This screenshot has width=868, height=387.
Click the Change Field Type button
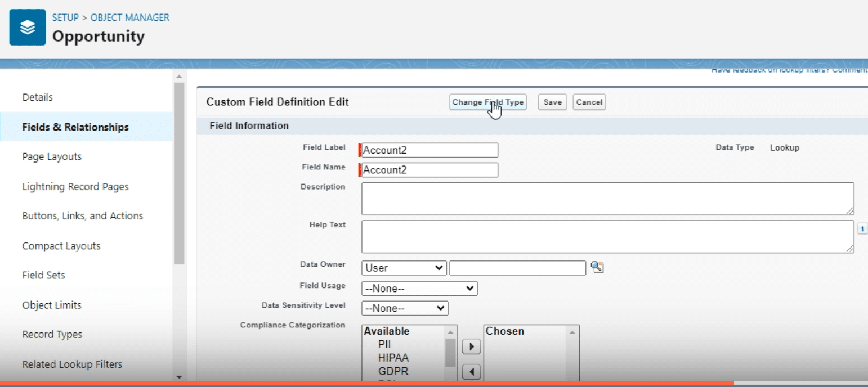coord(487,102)
